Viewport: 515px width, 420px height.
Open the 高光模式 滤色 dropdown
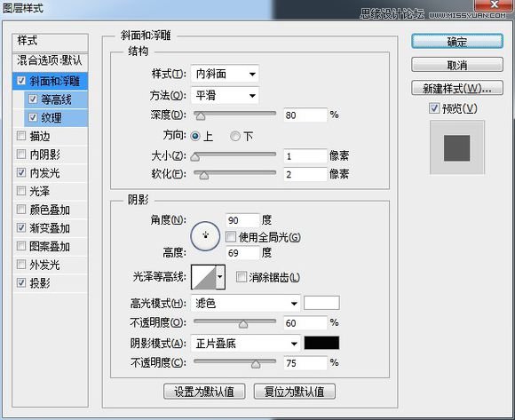pyautogui.click(x=245, y=304)
